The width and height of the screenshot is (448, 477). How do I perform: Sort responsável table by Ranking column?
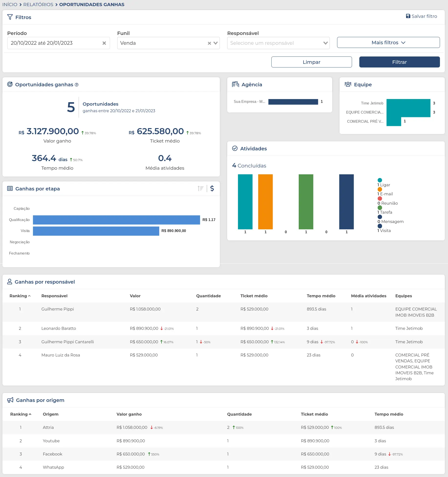tap(20, 296)
